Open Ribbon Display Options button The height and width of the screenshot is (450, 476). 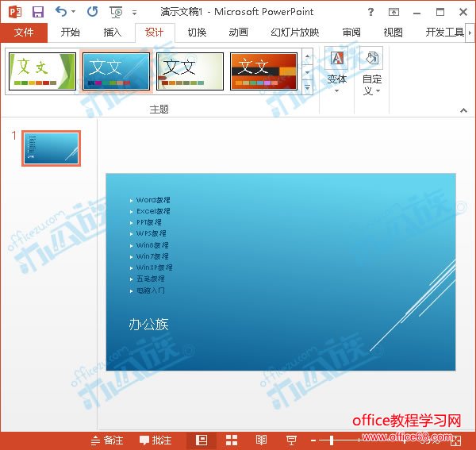tap(393, 12)
